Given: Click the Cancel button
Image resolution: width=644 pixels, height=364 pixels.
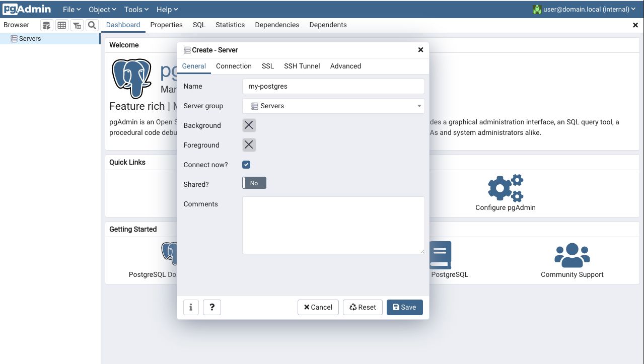Looking at the screenshot, I should [x=318, y=307].
